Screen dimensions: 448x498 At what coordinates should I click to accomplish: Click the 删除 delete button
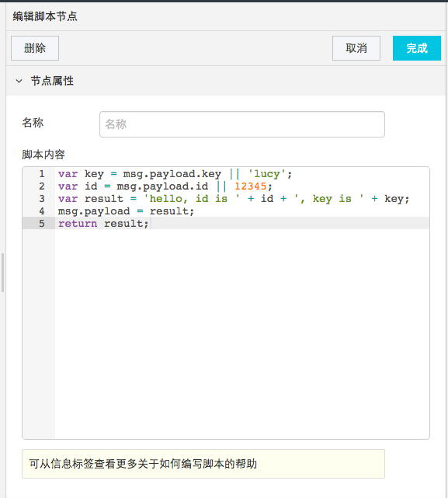coord(35,48)
